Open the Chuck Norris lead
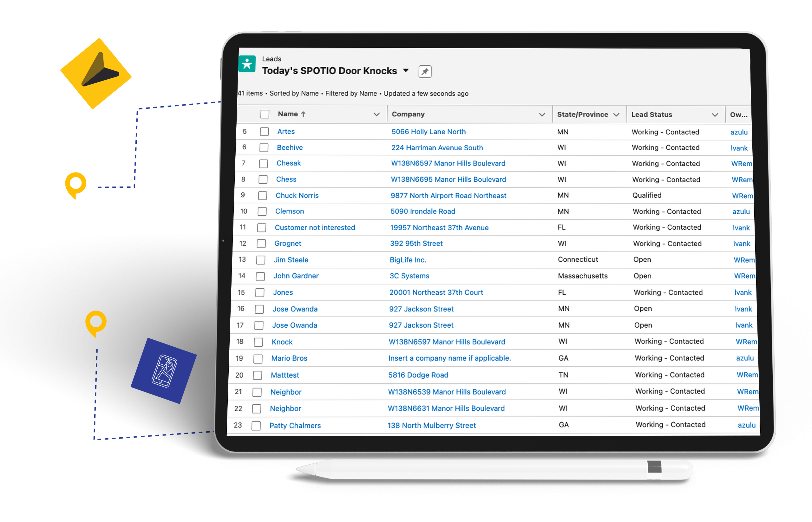This screenshot has width=812, height=522. (297, 196)
